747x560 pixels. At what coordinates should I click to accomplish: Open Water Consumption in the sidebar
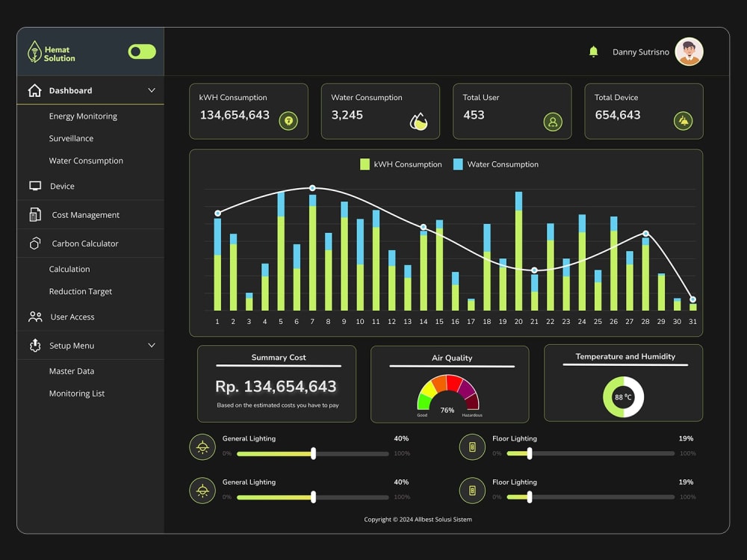[86, 161]
